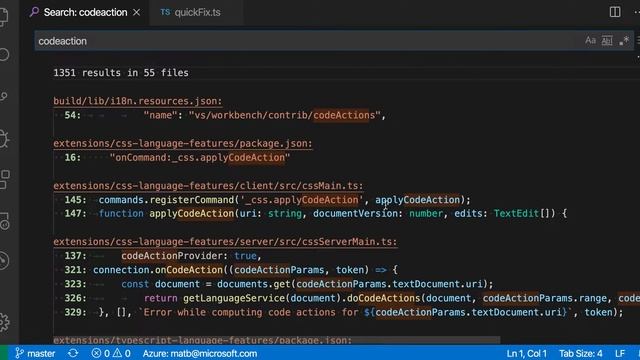Open the quickFix.ts tab
The image size is (640, 360).
pyautogui.click(x=191, y=12)
